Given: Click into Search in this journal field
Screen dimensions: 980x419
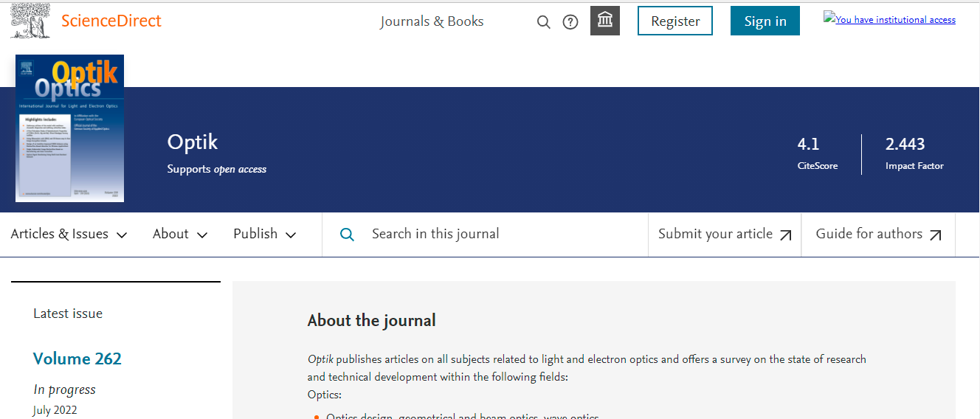Looking at the screenshot, I should 502,234.
